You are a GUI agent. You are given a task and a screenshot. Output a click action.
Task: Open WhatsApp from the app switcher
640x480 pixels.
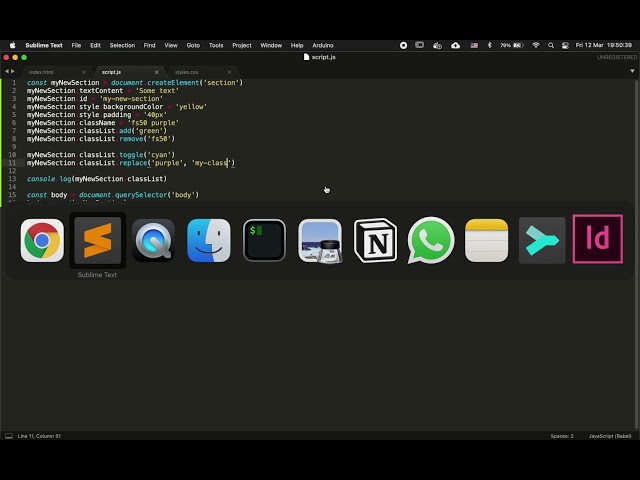[x=431, y=240]
